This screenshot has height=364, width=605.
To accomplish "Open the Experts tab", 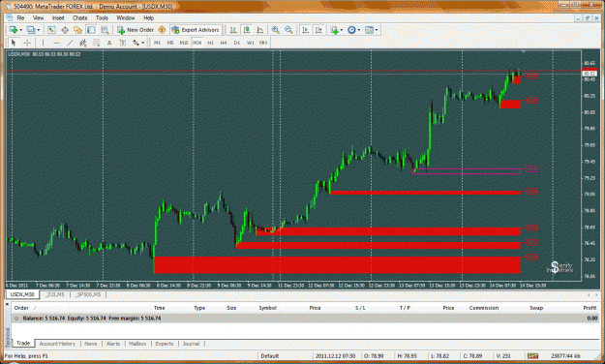I will tap(165, 344).
